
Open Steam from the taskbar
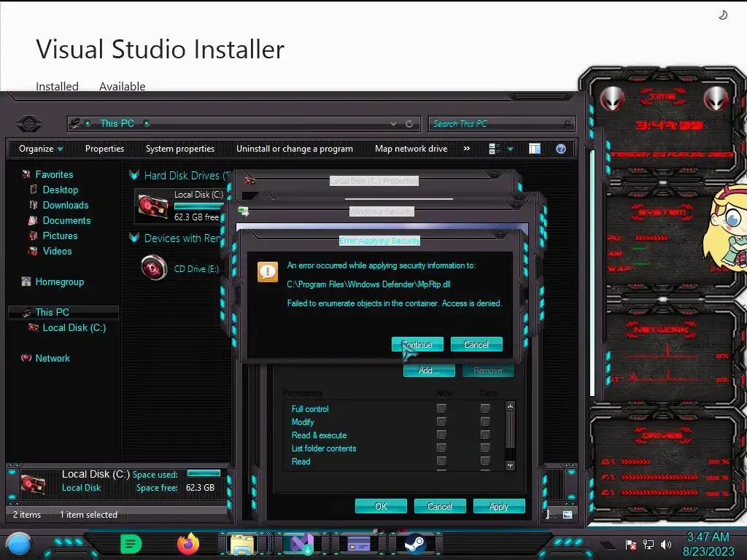415,544
